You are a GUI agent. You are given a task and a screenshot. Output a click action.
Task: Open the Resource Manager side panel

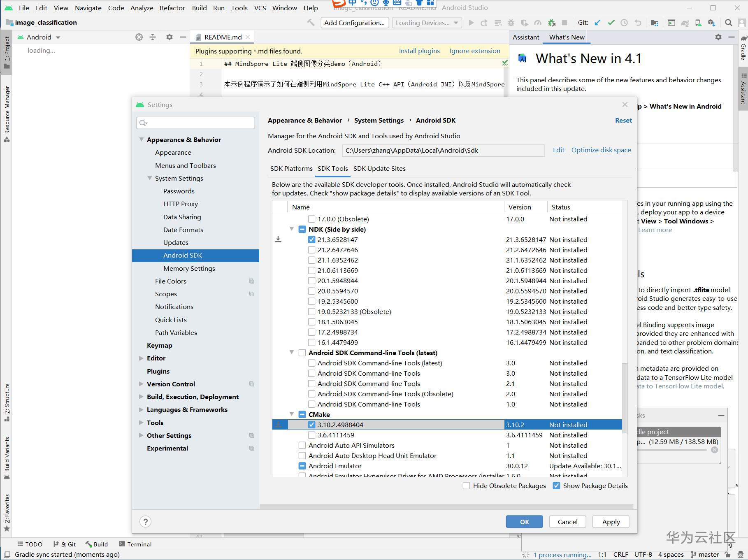[x=7, y=114]
